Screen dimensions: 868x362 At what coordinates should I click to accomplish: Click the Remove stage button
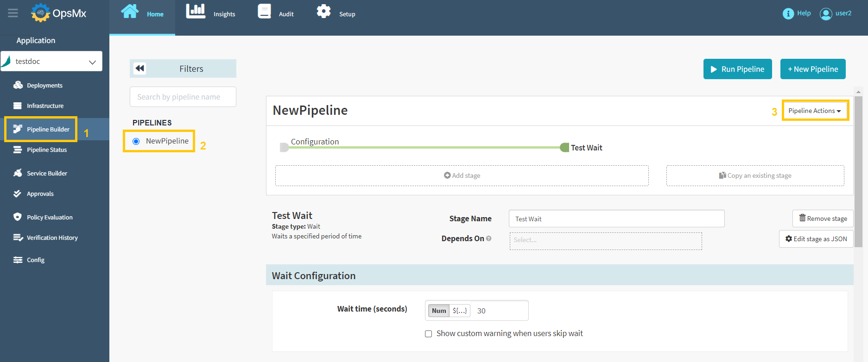tap(823, 218)
